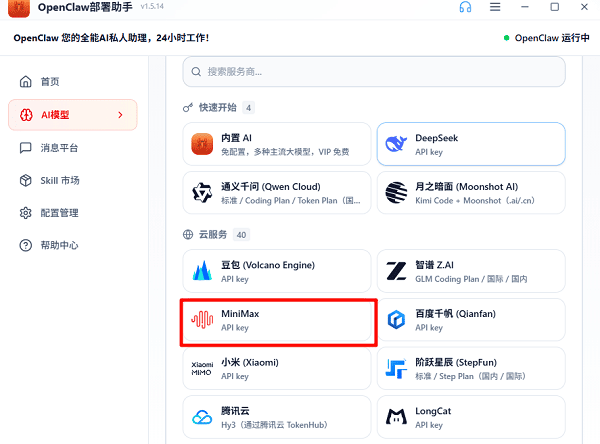Click the LongCat cat logo
The image size is (600, 444).
click(x=396, y=417)
